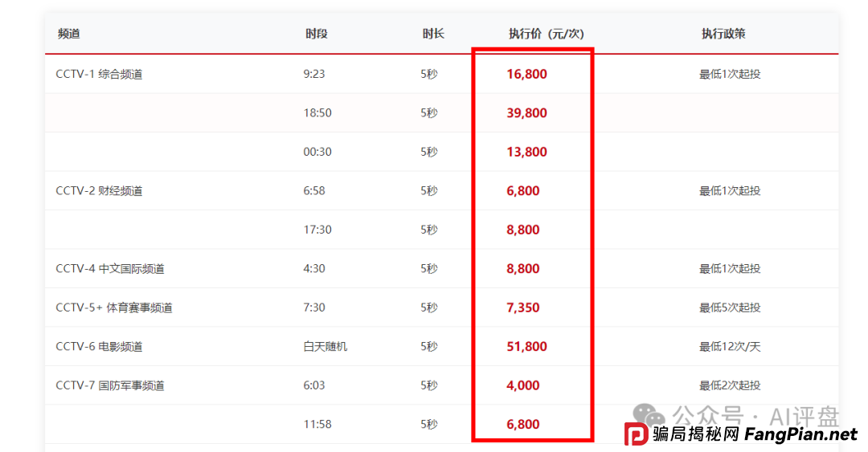Select the 51,800 price for CCTV-6
This screenshot has width=868, height=452.
(x=526, y=347)
